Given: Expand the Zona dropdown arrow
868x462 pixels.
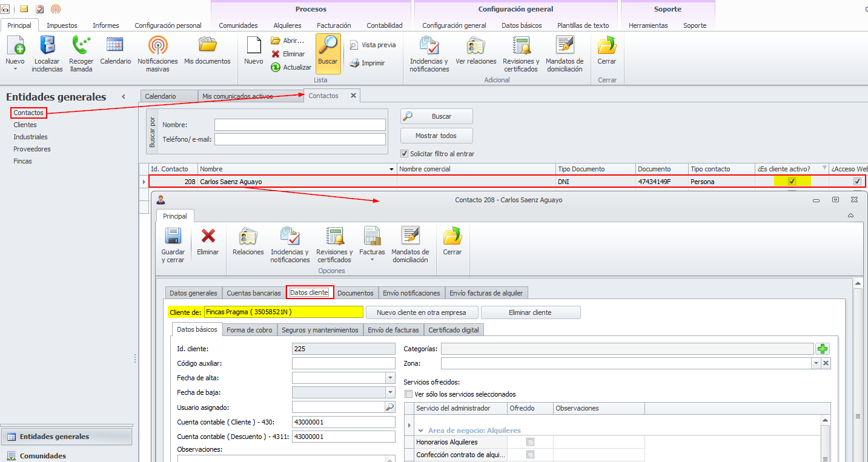Looking at the screenshot, I should (x=817, y=363).
